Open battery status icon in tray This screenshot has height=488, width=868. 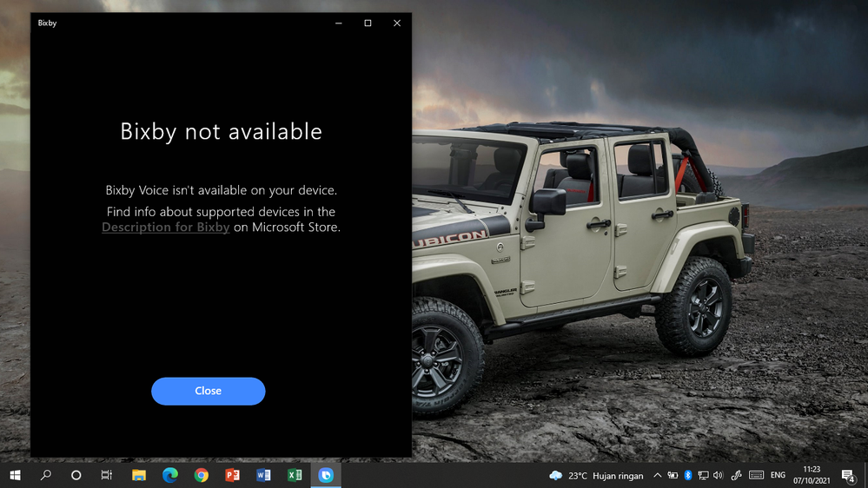pyautogui.click(x=673, y=475)
